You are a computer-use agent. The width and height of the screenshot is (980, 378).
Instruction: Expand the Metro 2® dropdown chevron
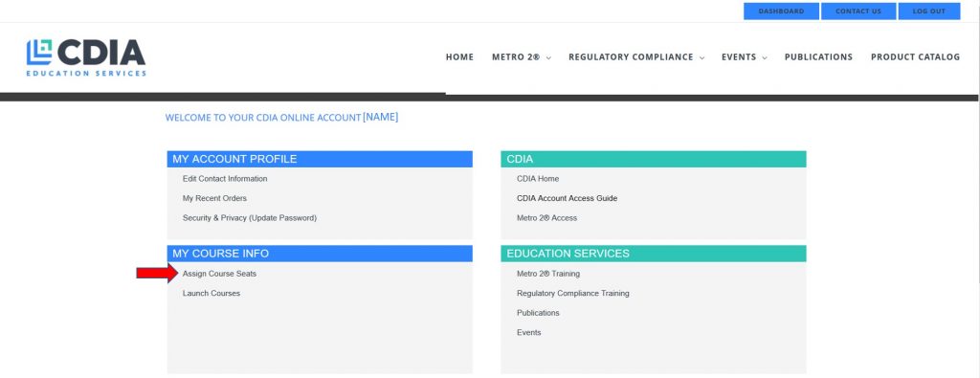pyautogui.click(x=548, y=57)
